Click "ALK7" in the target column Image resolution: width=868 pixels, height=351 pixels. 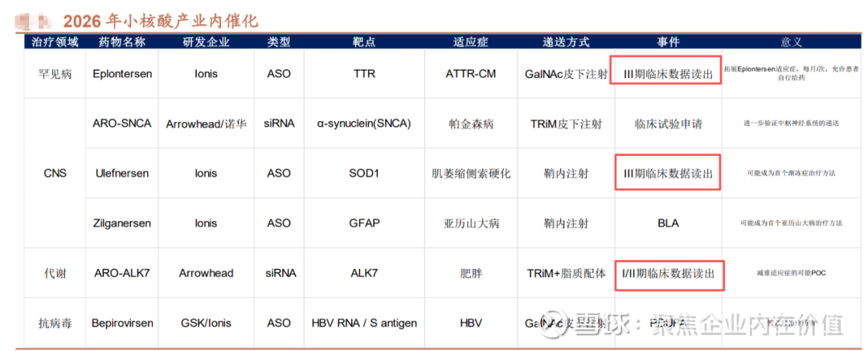tap(364, 273)
